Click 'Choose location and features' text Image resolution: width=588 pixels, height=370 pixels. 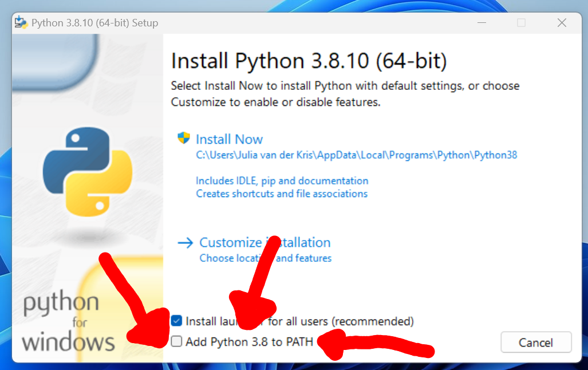pyautogui.click(x=266, y=258)
